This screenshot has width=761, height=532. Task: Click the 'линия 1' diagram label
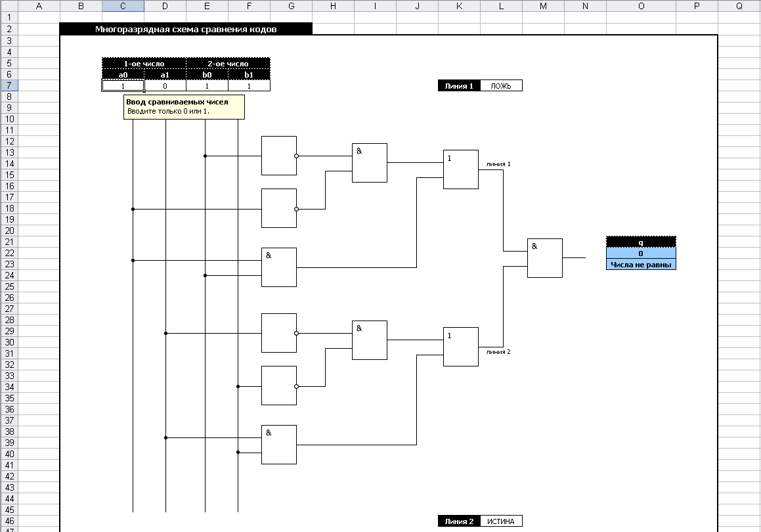[498, 164]
